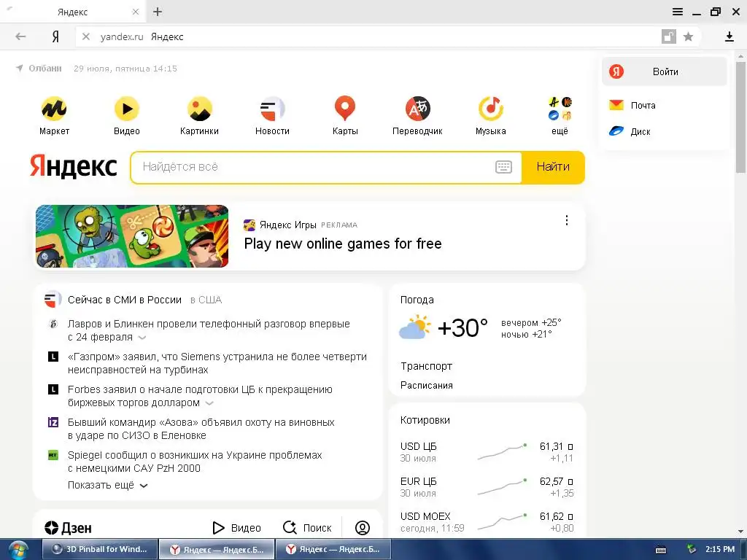747x560 pixels.
Task: Click the games ad banner thumbnail
Action: pyautogui.click(x=132, y=236)
